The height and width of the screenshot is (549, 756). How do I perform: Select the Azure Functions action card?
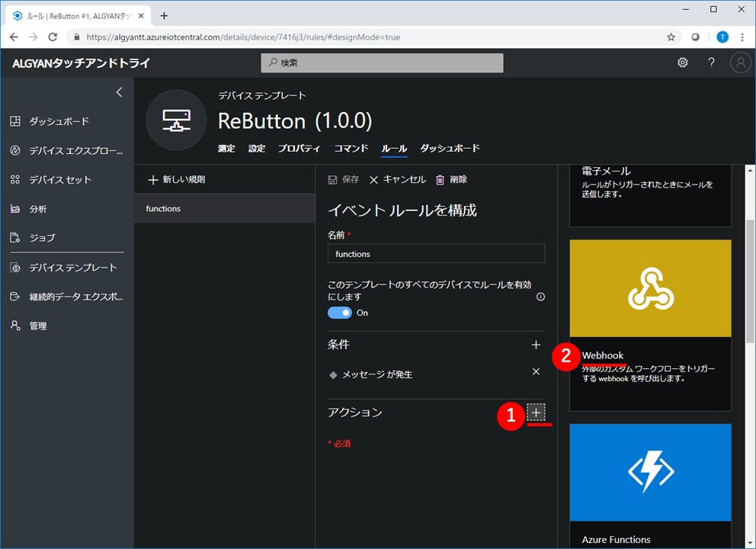coord(650,486)
